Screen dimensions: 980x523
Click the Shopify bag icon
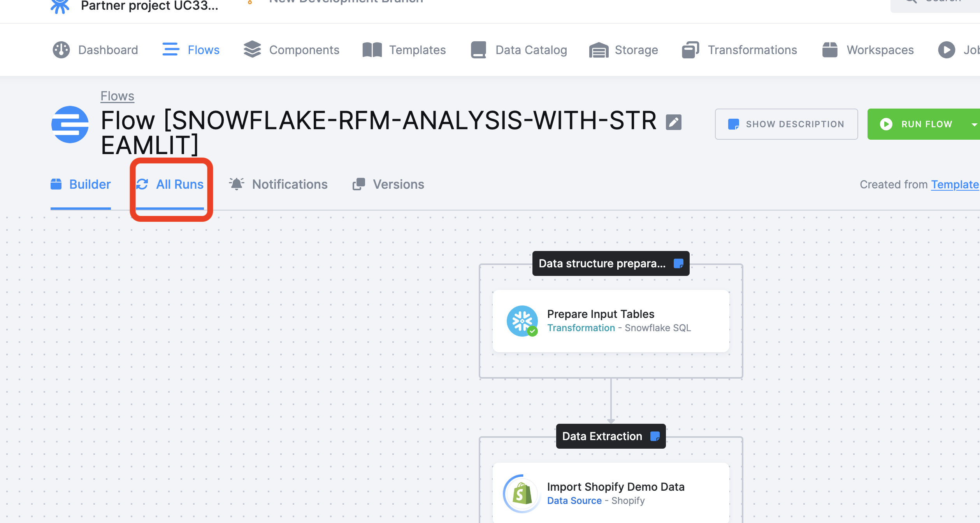522,494
